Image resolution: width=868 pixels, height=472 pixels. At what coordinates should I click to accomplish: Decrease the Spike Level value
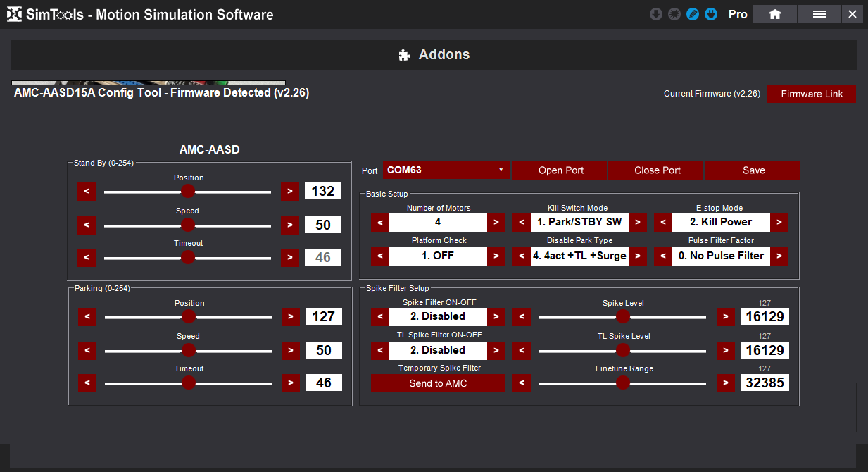522,317
